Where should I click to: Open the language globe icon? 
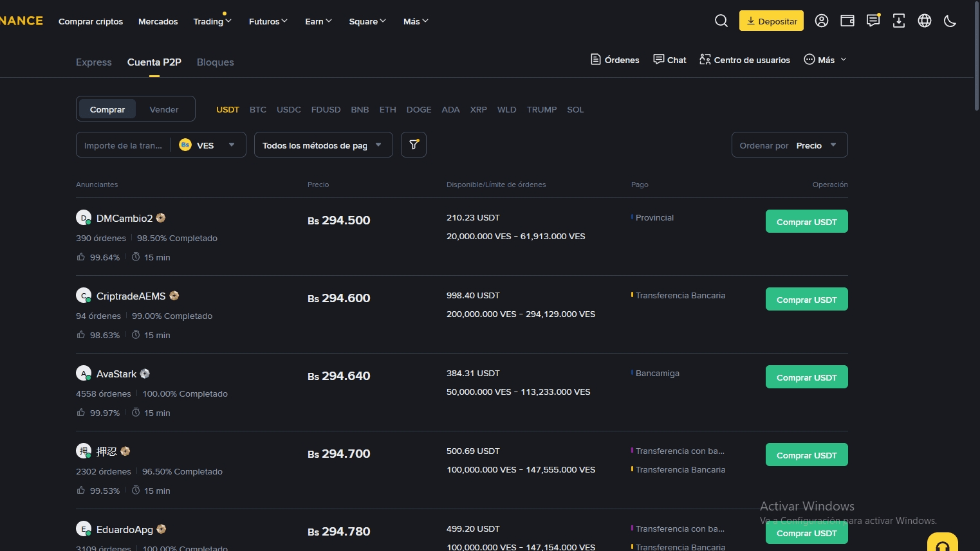925,21
